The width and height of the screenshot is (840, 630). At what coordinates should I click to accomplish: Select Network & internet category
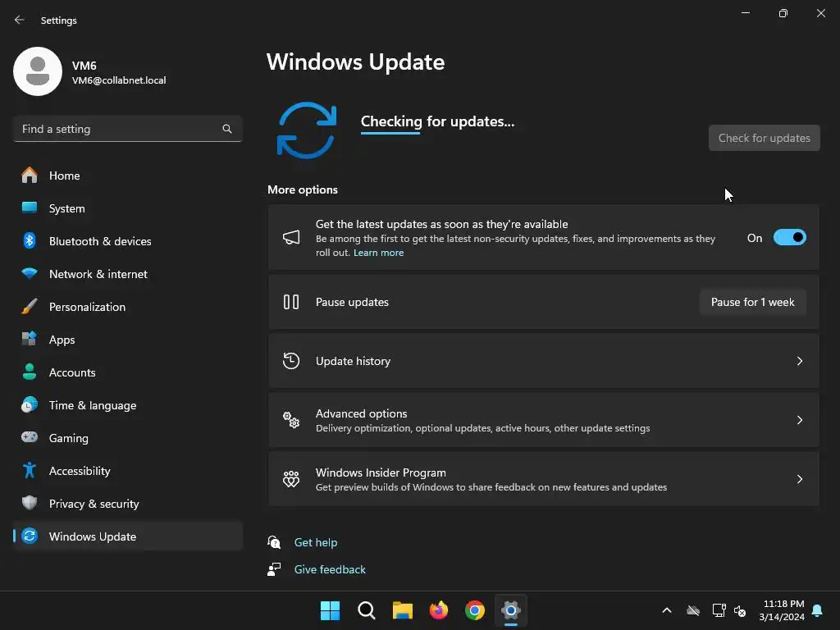point(127,274)
